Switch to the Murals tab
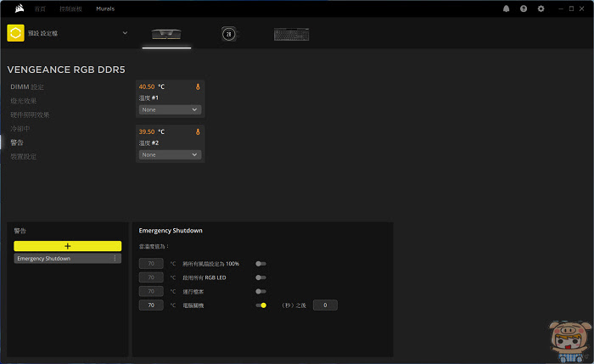594x364 pixels. (105, 8)
